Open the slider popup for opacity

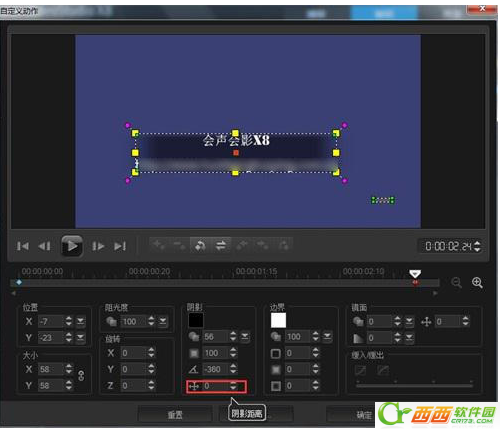tap(163, 321)
